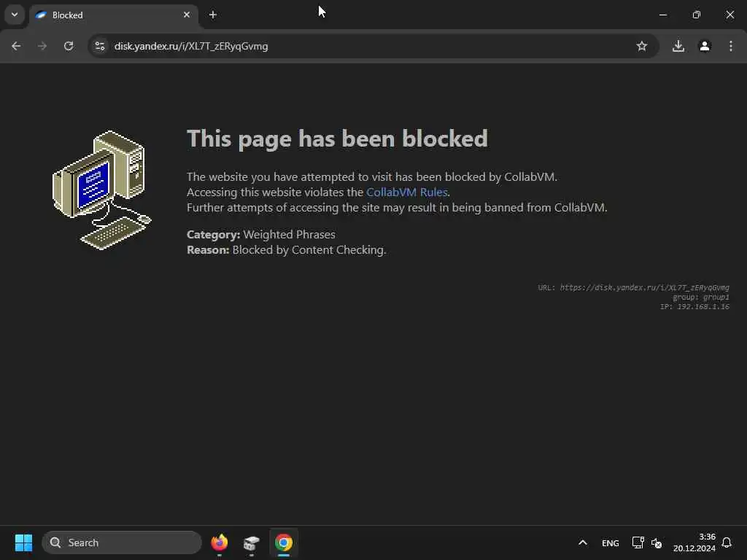View site information icon in address bar
Screen dimensions: 747x560
click(x=99, y=46)
